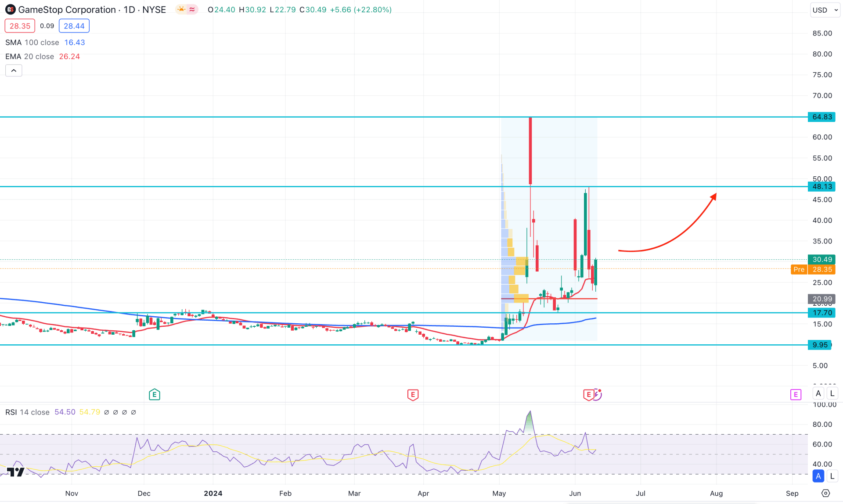The width and height of the screenshot is (843, 504).
Task: Click the purple upcoming earnings E marker
Action: tap(796, 395)
